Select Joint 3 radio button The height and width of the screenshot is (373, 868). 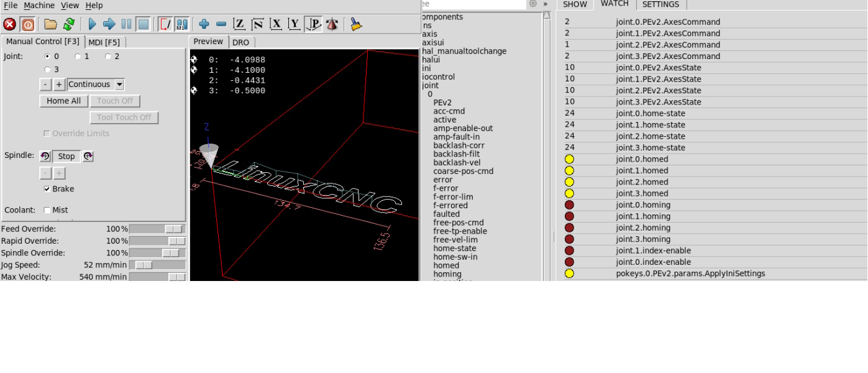(47, 70)
